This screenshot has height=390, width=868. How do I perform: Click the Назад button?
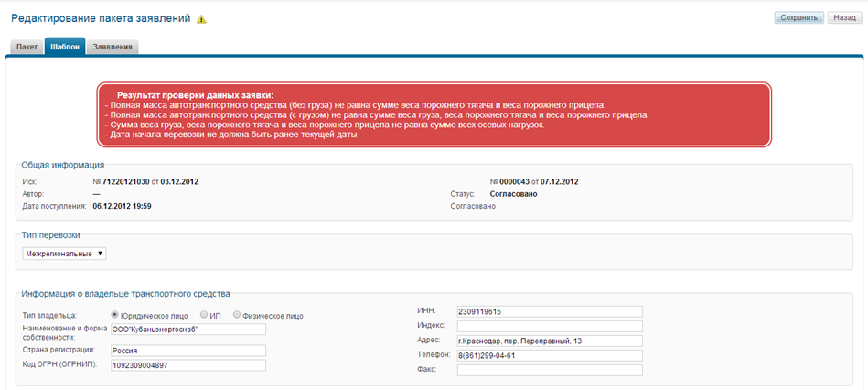click(844, 17)
